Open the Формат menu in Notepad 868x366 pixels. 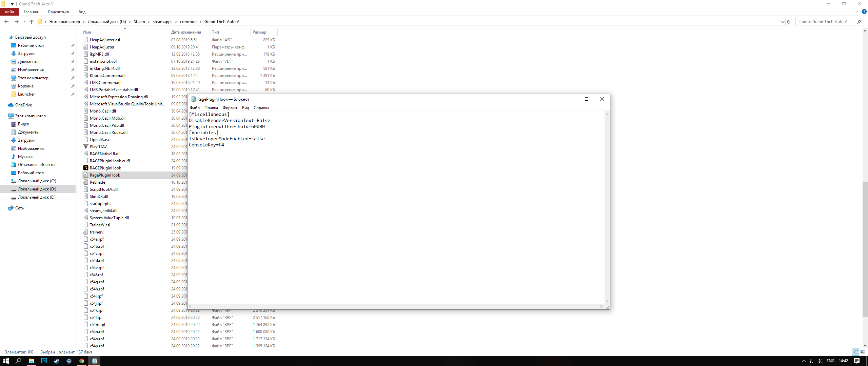230,108
